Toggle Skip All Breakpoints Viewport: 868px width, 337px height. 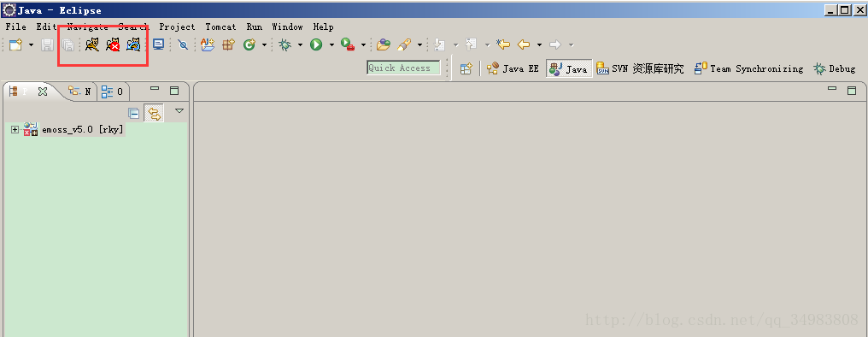[x=183, y=44]
